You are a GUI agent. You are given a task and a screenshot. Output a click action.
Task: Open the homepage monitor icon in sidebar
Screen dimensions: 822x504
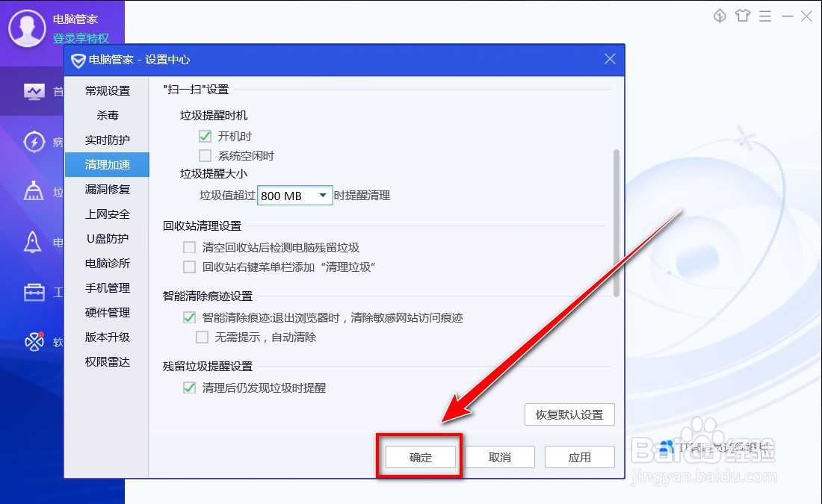pos(34,92)
